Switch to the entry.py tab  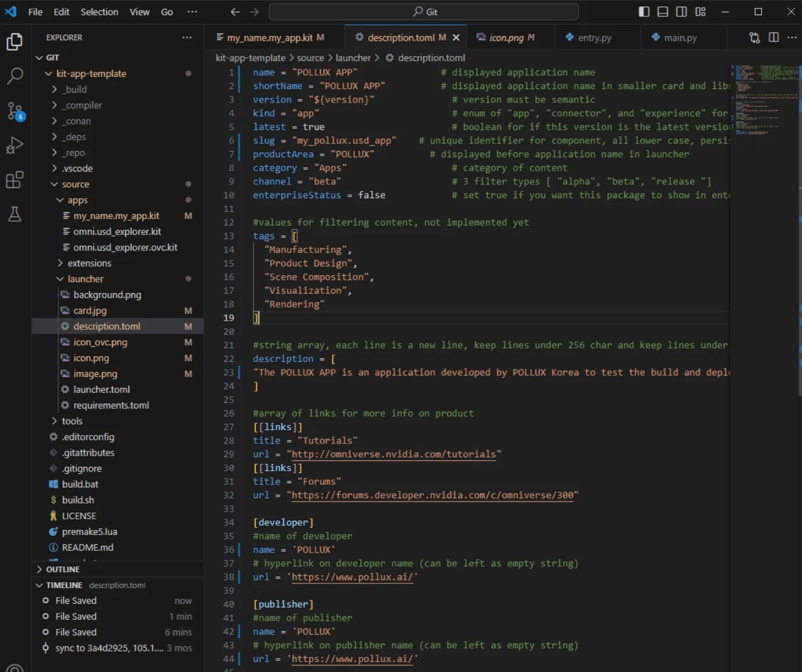(594, 38)
